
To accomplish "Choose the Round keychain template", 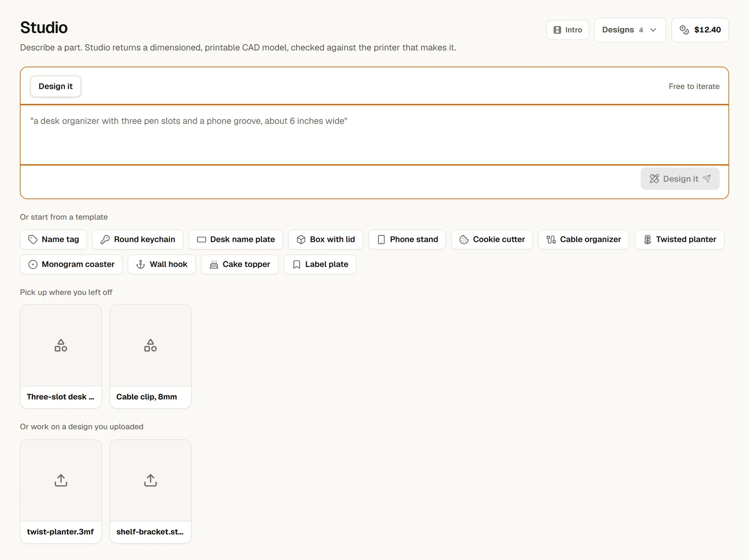I will click(138, 240).
